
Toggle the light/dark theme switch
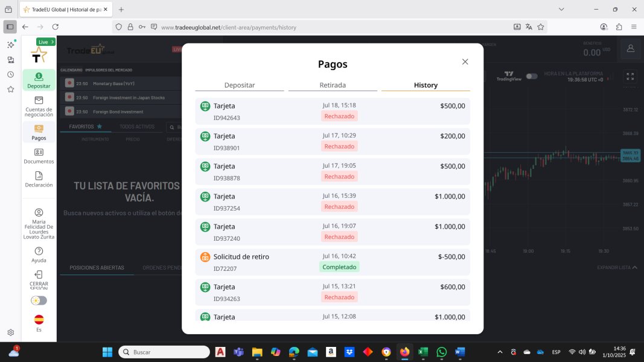coord(39,300)
